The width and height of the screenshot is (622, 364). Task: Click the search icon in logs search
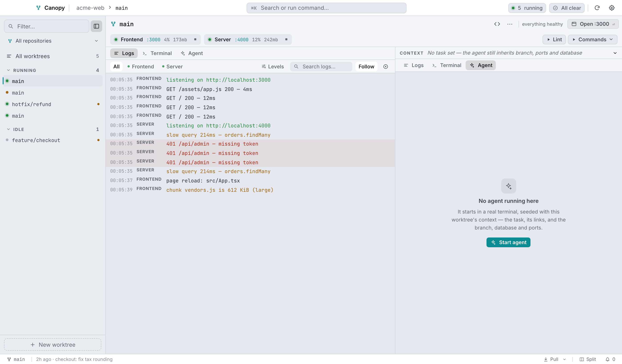[296, 67]
